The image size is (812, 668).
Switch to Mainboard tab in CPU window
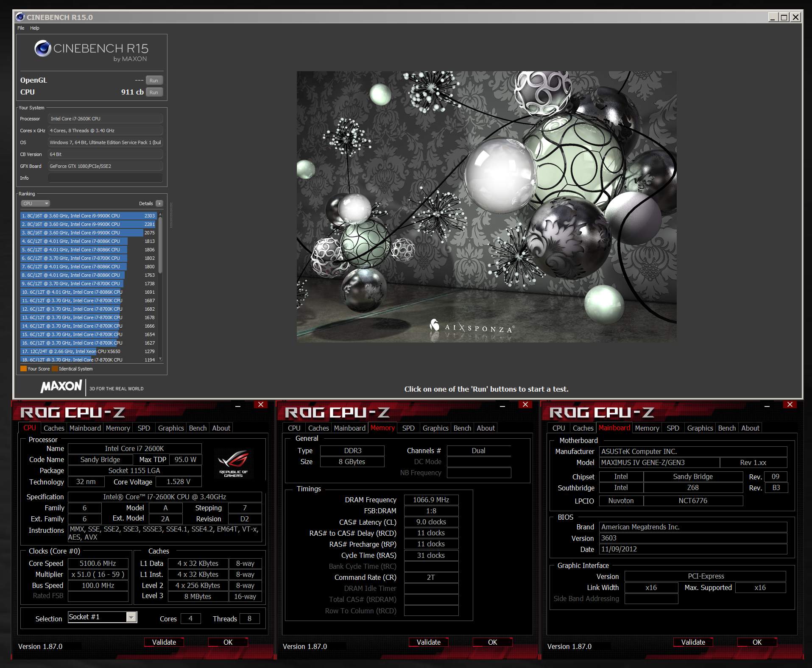coord(85,428)
